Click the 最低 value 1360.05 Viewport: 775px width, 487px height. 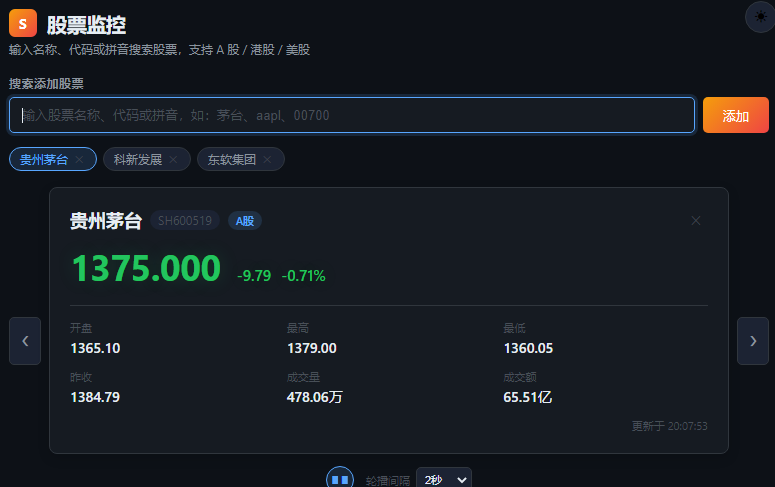[x=528, y=348]
